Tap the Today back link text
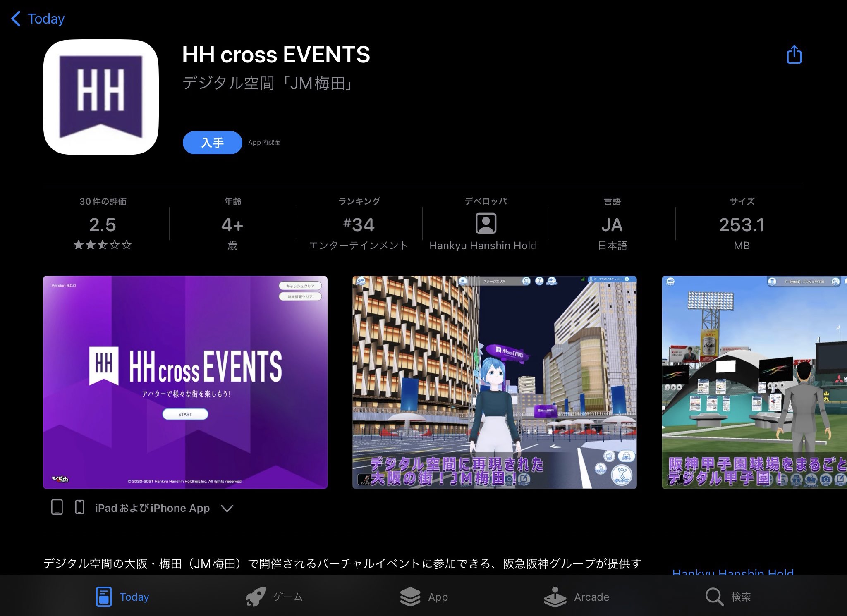The height and width of the screenshot is (616, 847). pyautogui.click(x=46, y=19)
